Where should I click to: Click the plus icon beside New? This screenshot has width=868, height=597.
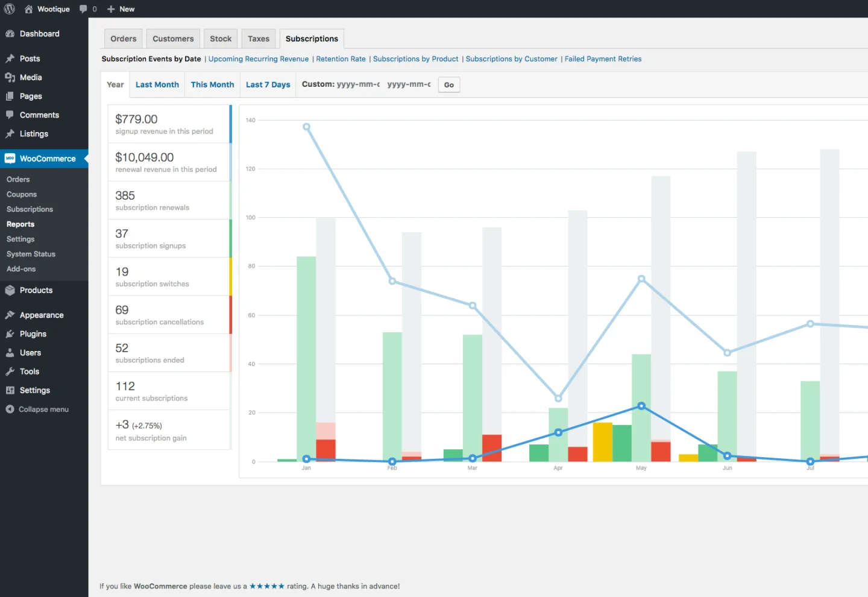pos(111,9)
